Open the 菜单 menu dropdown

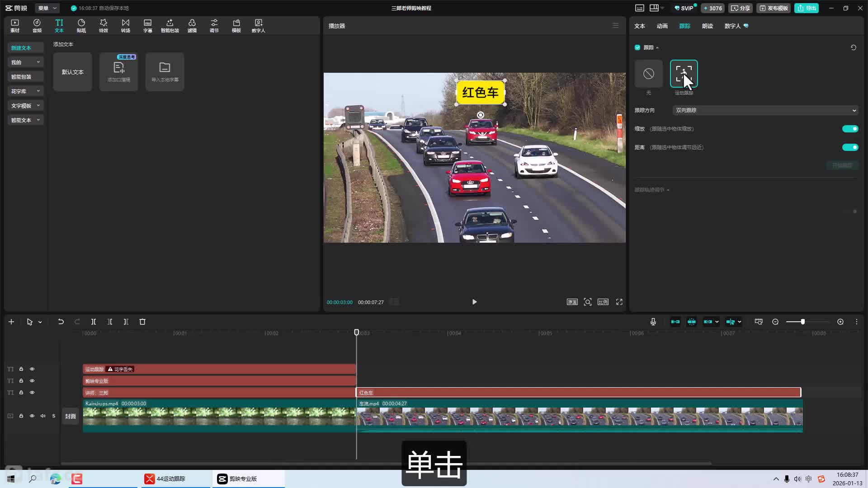click(47, 8)
